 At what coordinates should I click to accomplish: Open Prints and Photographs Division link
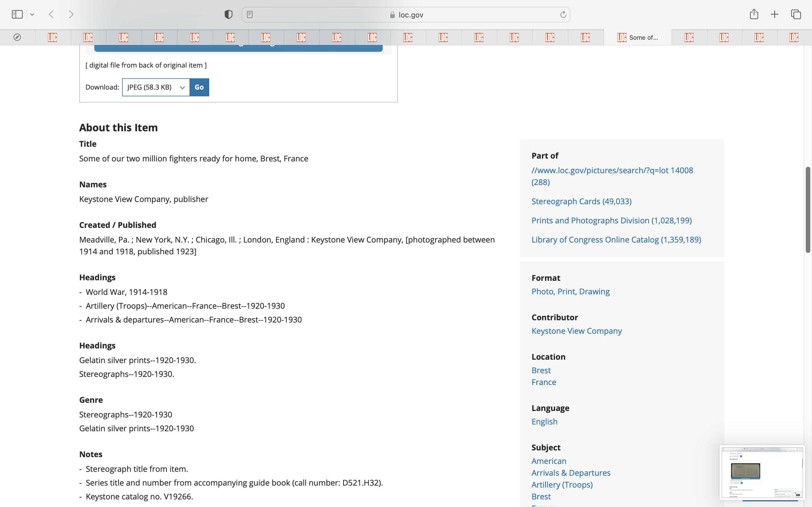pyautogui.click(x=611, y=220)
